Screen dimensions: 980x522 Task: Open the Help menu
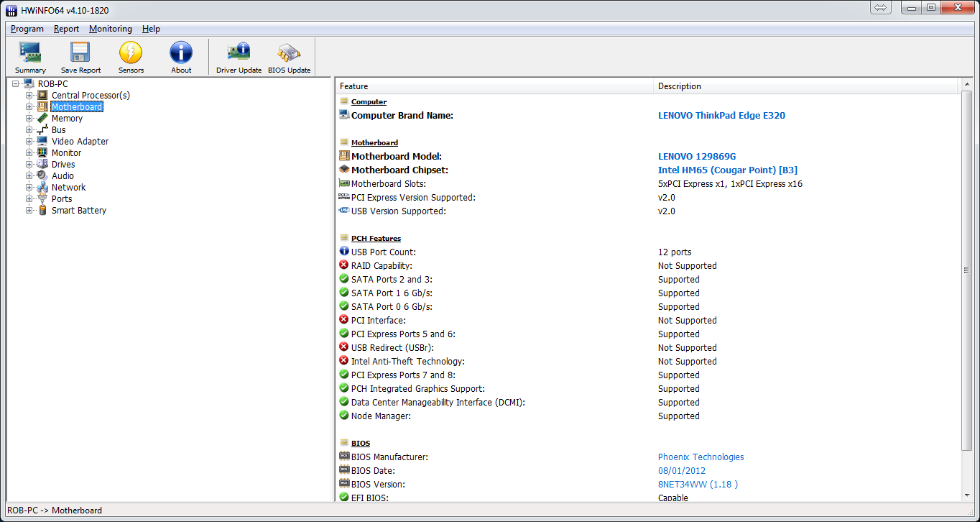tap(151, 29)
